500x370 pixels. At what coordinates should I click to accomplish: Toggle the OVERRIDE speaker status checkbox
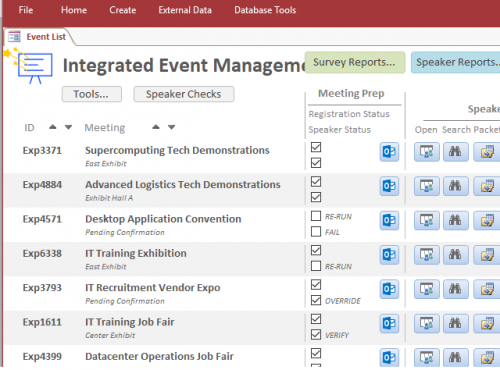click(x=316, y=300)
